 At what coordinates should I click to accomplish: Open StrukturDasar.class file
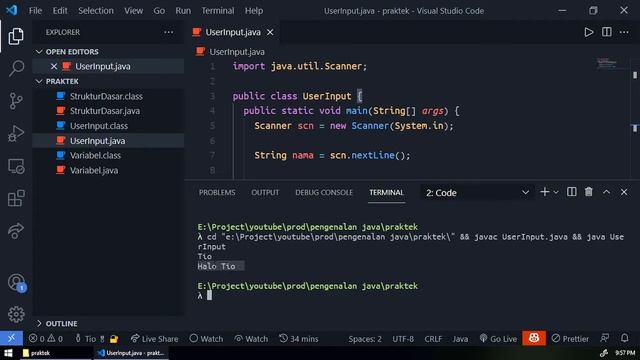(x=108, y=96)
